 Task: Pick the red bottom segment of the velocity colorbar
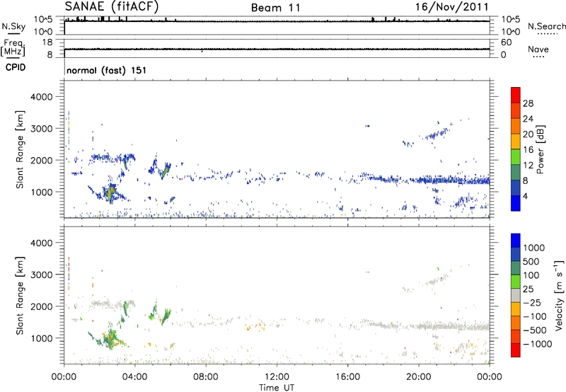(516, 350)
